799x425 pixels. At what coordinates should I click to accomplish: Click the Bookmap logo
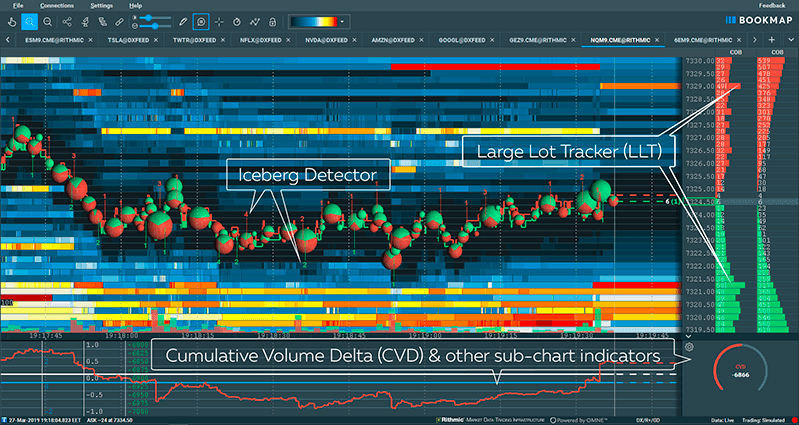759,21
